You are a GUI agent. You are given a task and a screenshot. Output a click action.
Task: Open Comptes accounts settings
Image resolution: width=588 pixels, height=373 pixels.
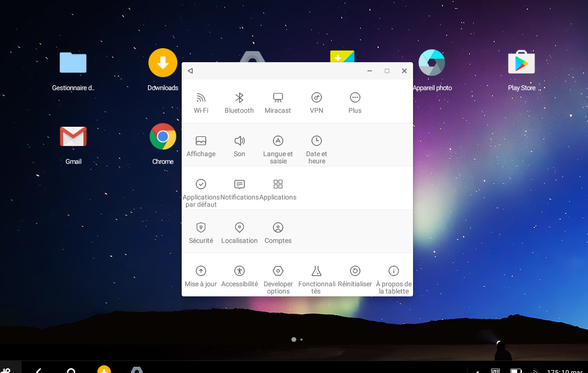point(278,233)
